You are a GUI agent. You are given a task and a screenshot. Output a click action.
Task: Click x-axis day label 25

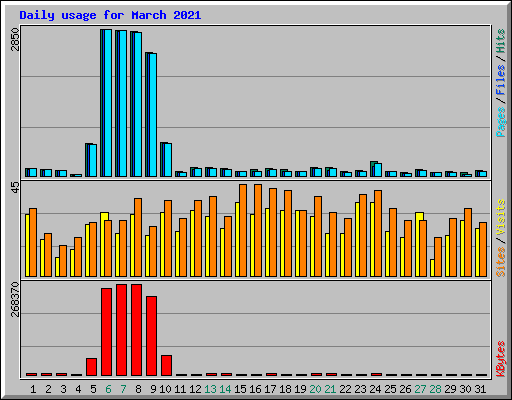point(390,389)
